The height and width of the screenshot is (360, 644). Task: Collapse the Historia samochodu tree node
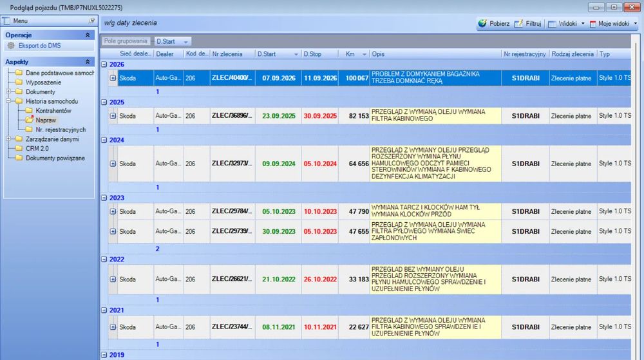point(8,101)
